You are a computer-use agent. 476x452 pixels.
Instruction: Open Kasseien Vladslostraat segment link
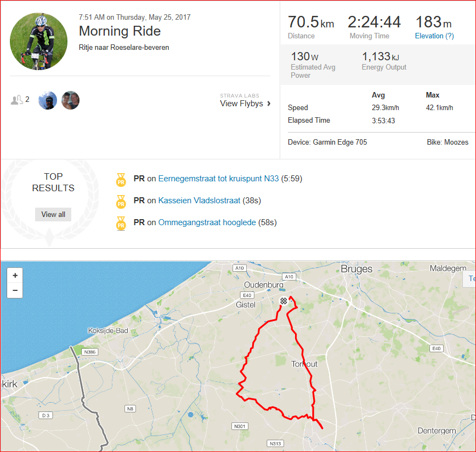pyautogui.click(x=199, y=201)
